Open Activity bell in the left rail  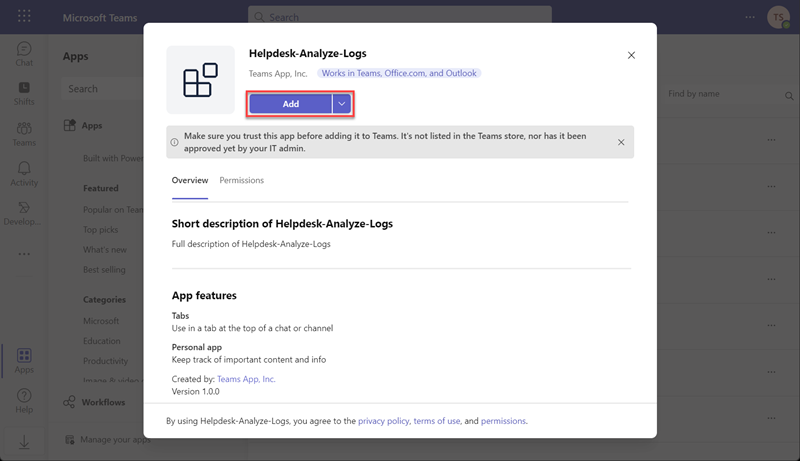24,174
